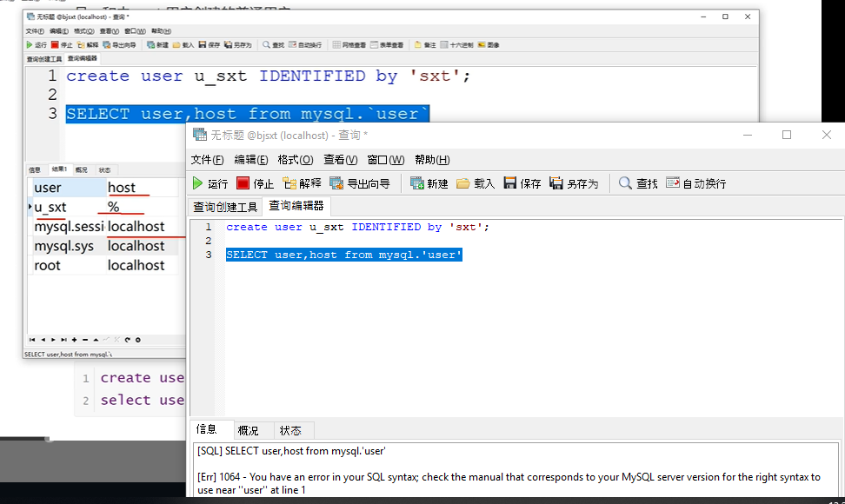The width and height of the screenshot is (845, 504).
Task: Select 查询编辑器 tab in the front window
Action: (296, 206)
